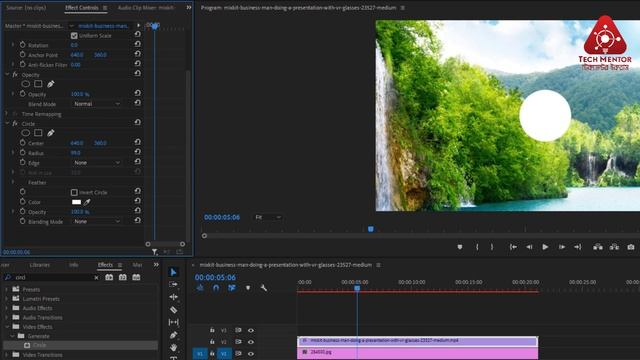Toggle animation stopwatch for Center

pyautogui.click(x=22, y=142)
